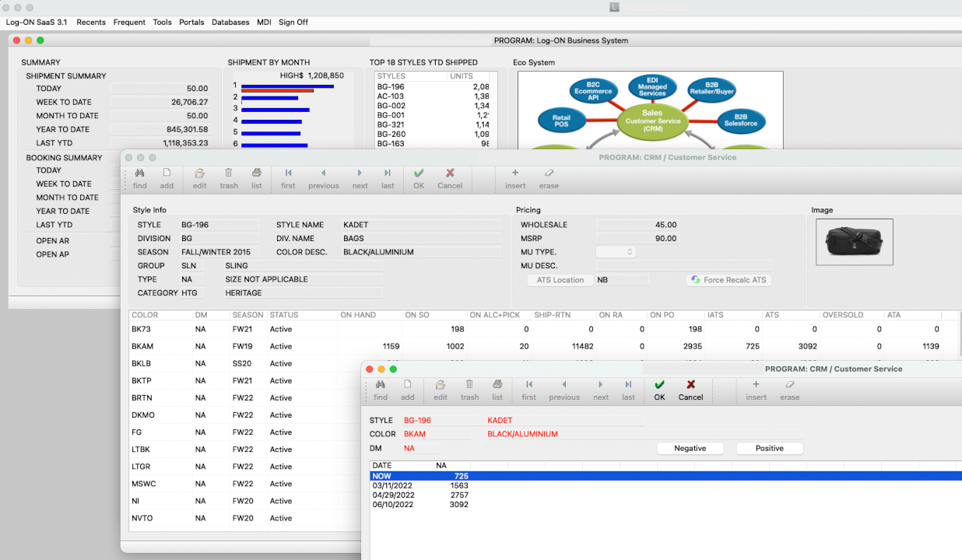Select the 04/29/2022 date row
Screen dimensions: 962x560
pyautogui.click(x=665, y=495)
